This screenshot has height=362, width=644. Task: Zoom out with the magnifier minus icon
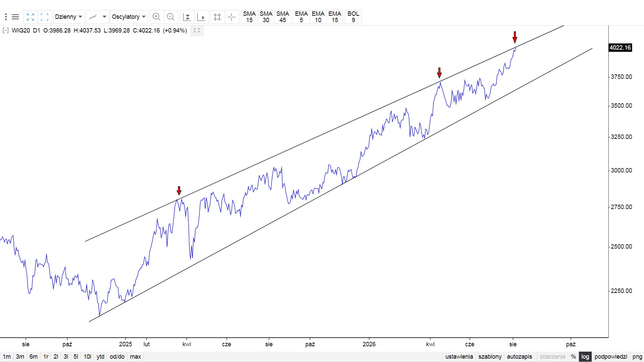[170, 17]
